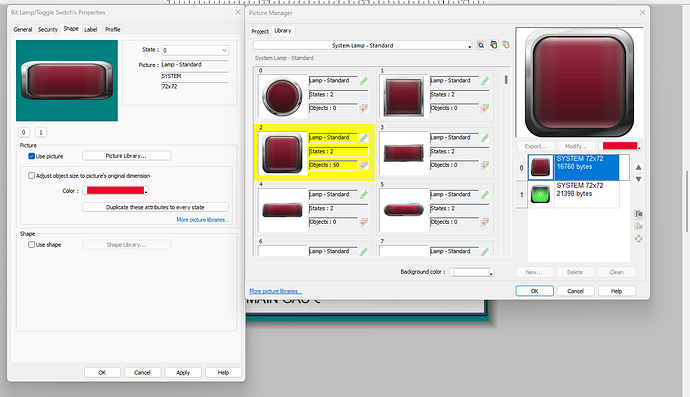
Task: Move state down with the down arrow
Action: point(639,179)
